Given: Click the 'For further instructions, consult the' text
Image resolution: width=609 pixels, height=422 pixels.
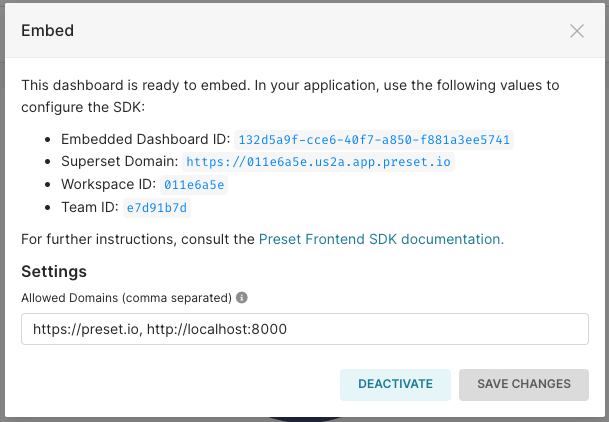Looking at the screenshot, I should pyautogui.click(x=138, y=239).
